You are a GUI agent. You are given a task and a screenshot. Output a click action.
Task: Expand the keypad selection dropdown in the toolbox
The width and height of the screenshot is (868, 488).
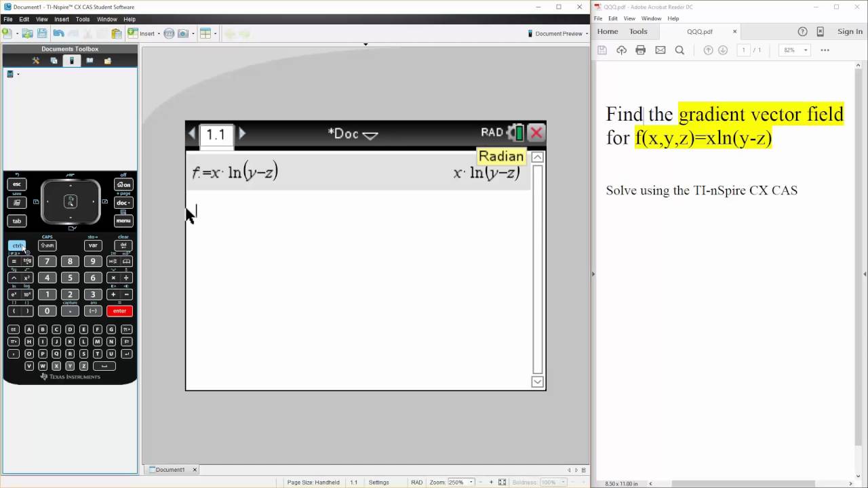(13, 74)
